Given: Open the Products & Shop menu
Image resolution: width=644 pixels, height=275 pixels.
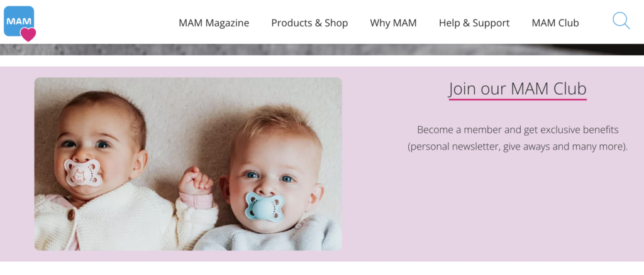Looking at the screenshot, I should 309,23.
